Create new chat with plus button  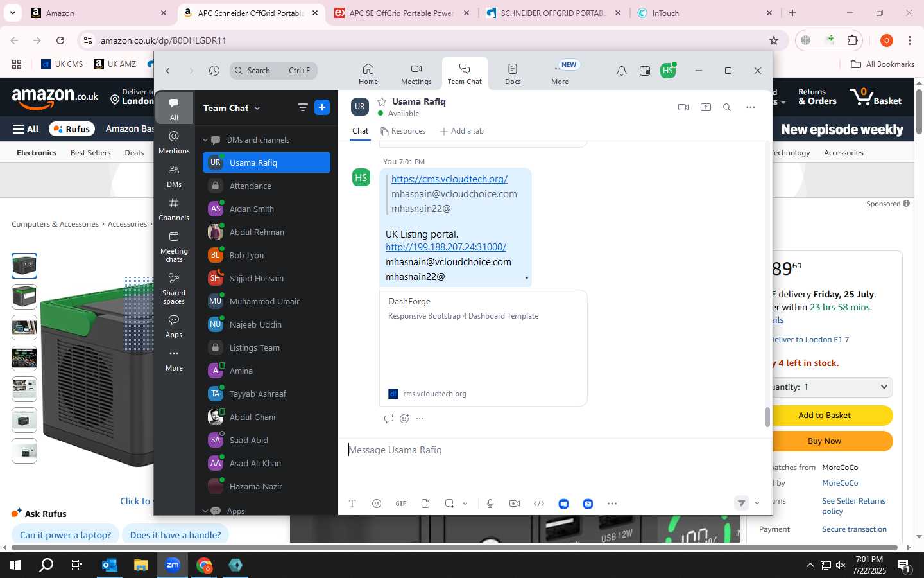click(x=322, y=107)
